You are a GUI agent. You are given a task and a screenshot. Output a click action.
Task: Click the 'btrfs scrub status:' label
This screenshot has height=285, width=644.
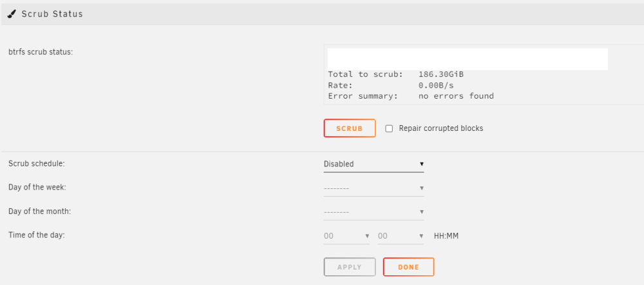point(41,53)
